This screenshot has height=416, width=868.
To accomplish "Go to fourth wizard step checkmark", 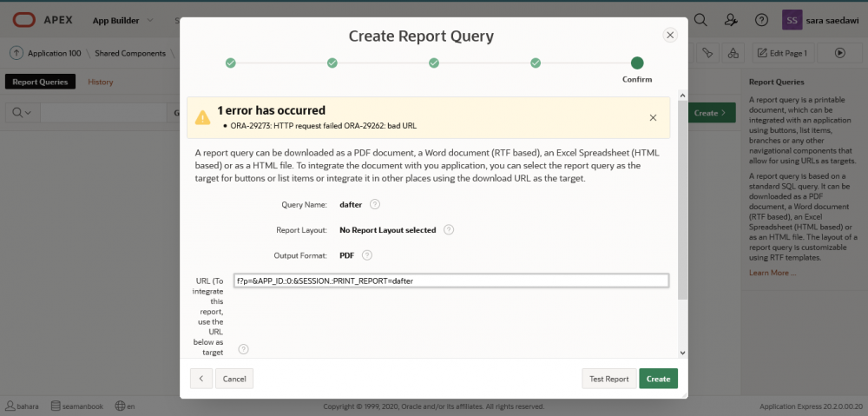I will click(536, 63).
